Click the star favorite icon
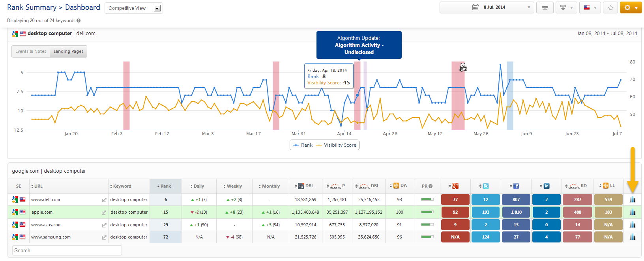Viewport: 644px width, 261px height. point(610,7)
